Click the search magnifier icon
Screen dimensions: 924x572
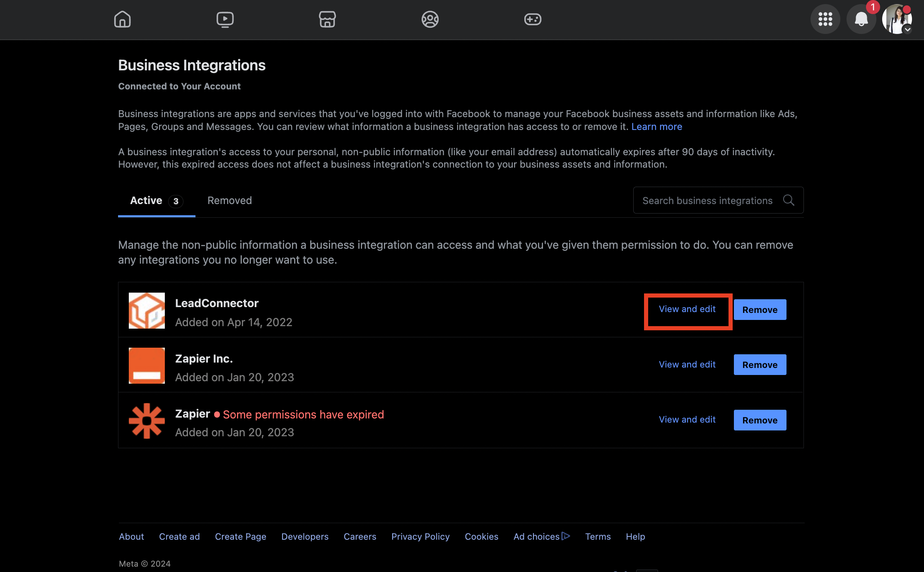click(x=789, y=200)
